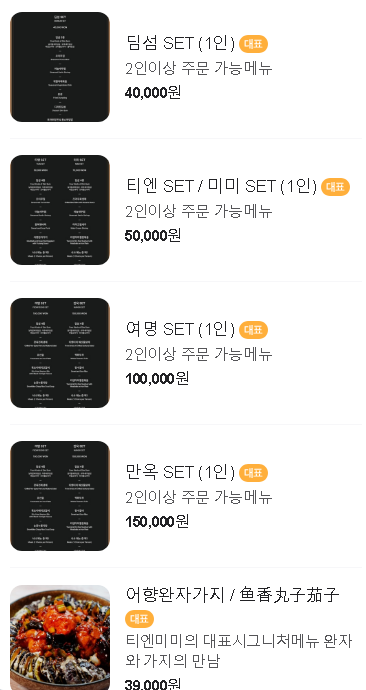Click the 대표 badge beside 여명 SET
The height and width of the screenshot is (690, 366).
(253, 330)
